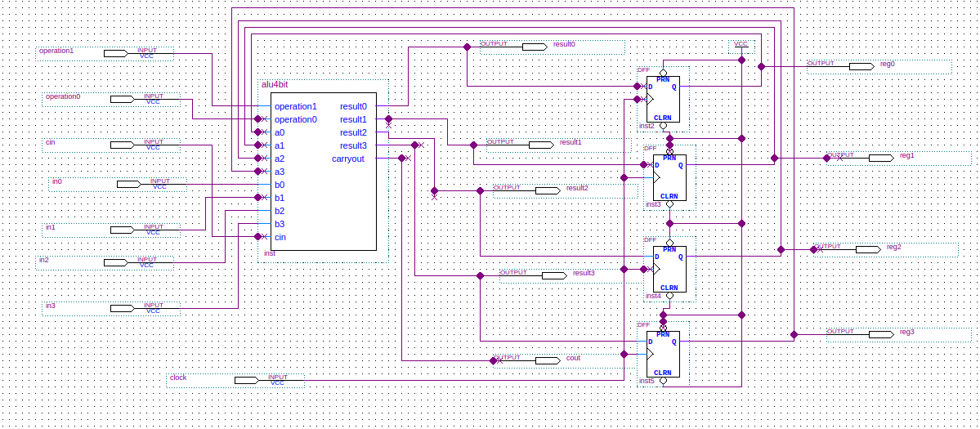Image resolution: width=980 pixels, height=429 pixels.
Task: Click the 'inst2' instance label
Action: coord(647,126)
